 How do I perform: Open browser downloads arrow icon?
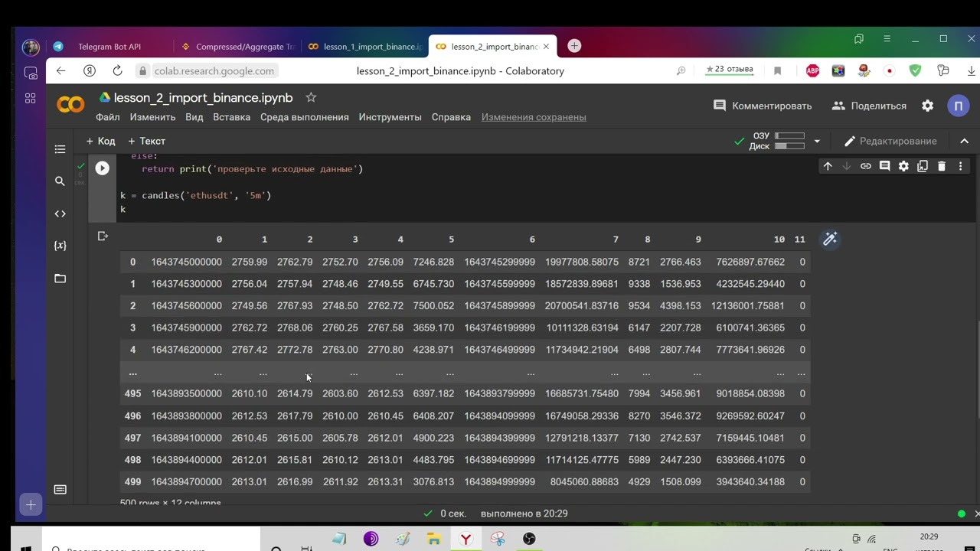point(971,70)
